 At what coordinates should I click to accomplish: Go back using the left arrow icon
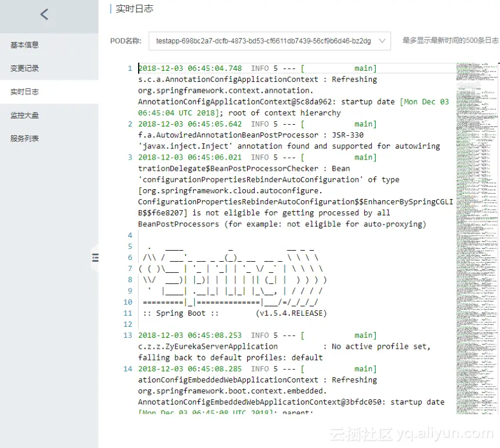point(44,15)
